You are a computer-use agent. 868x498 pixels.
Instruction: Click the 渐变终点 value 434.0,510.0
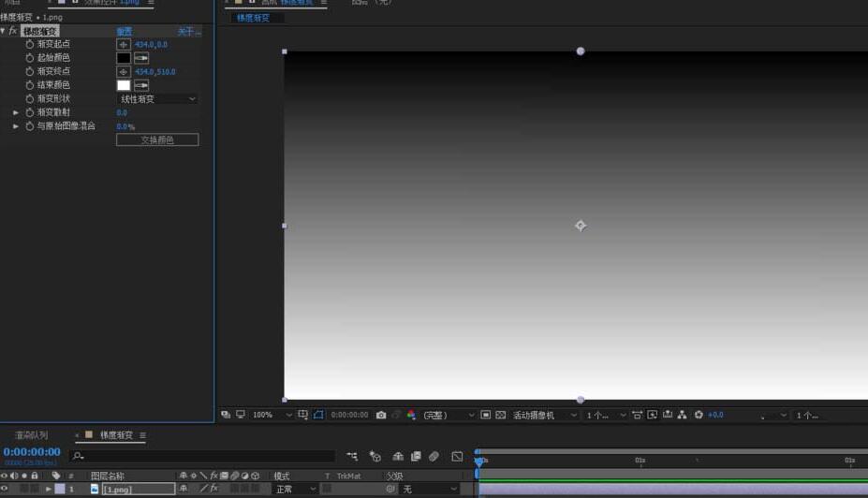click(x=155, y=72)
